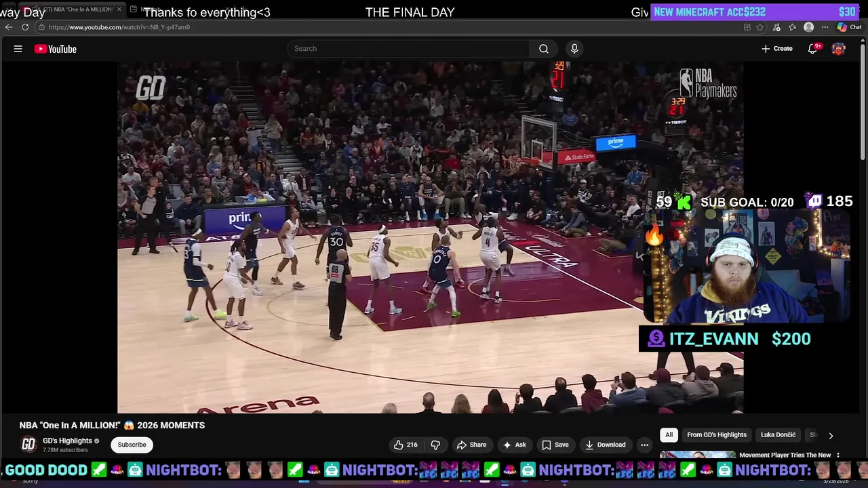The width and height of the screenshot is (868, 488).
Task: Click the video player to pause
Action: (430, 237)
